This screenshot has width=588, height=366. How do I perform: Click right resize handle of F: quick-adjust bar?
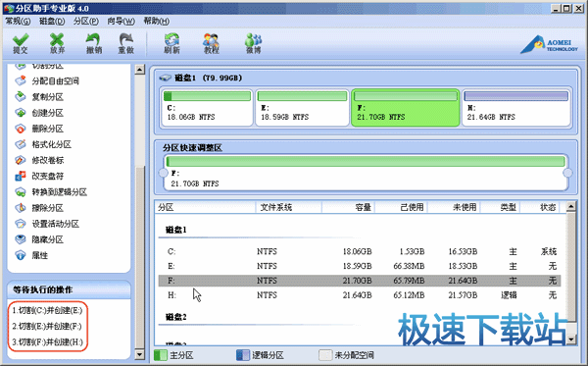567,173
